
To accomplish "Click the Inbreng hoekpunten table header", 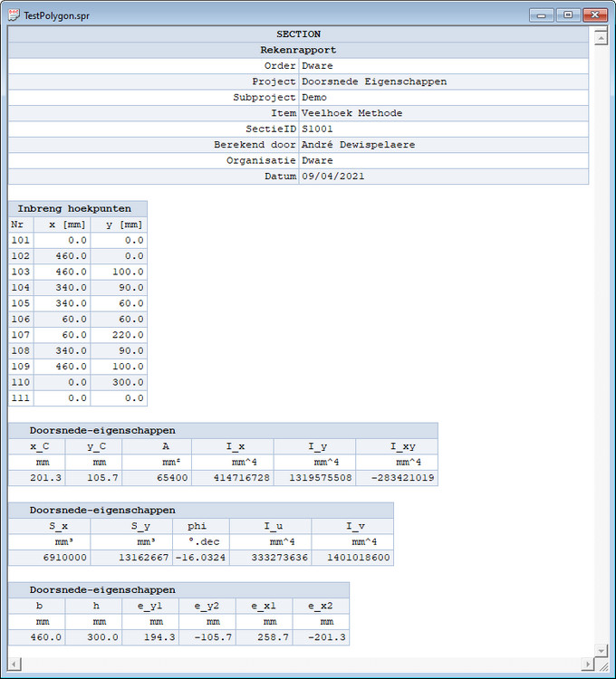I will click(x=78, y=209).
